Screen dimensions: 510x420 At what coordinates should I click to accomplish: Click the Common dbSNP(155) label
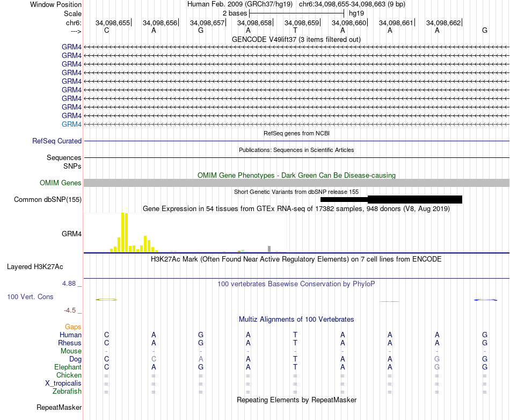(x=47, y=199)
